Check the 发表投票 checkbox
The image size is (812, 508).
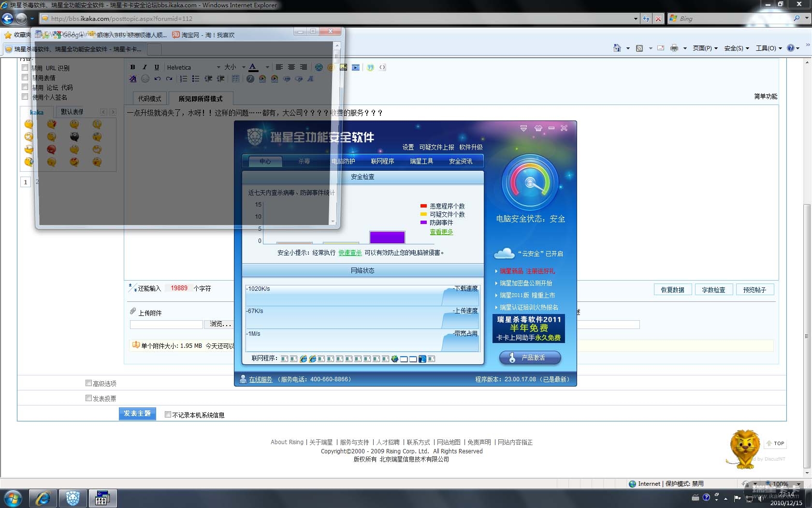pos(88,398)
